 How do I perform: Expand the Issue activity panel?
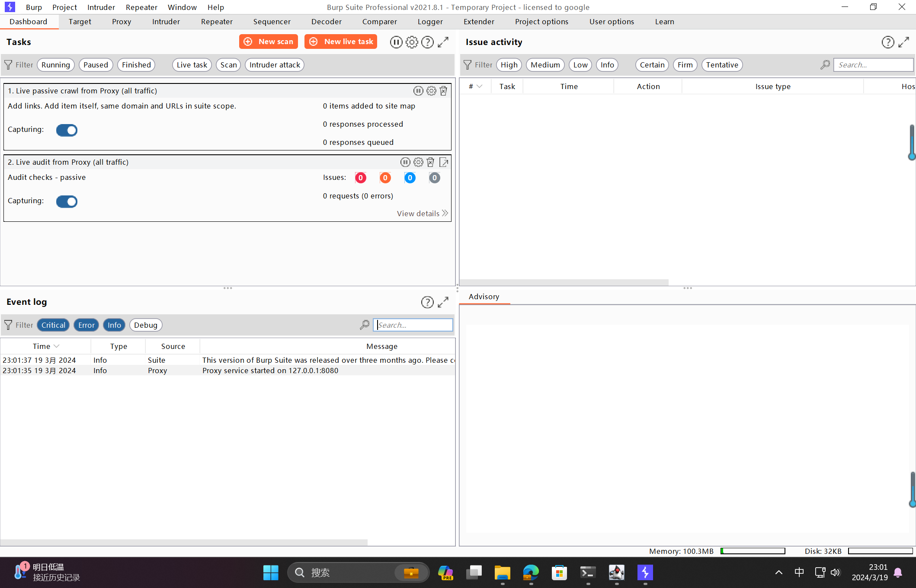(904, 42)
